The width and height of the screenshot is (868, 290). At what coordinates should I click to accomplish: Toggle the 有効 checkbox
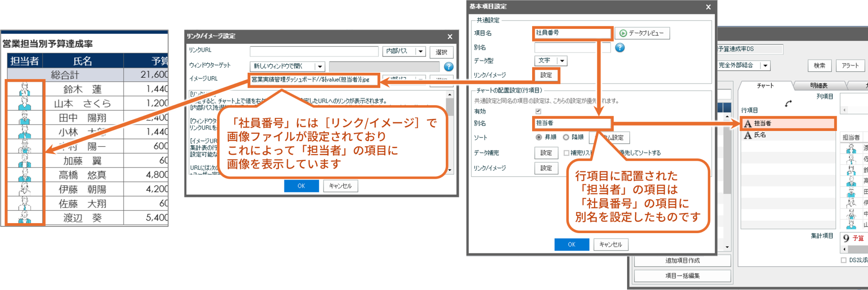[x=538, y=111]
